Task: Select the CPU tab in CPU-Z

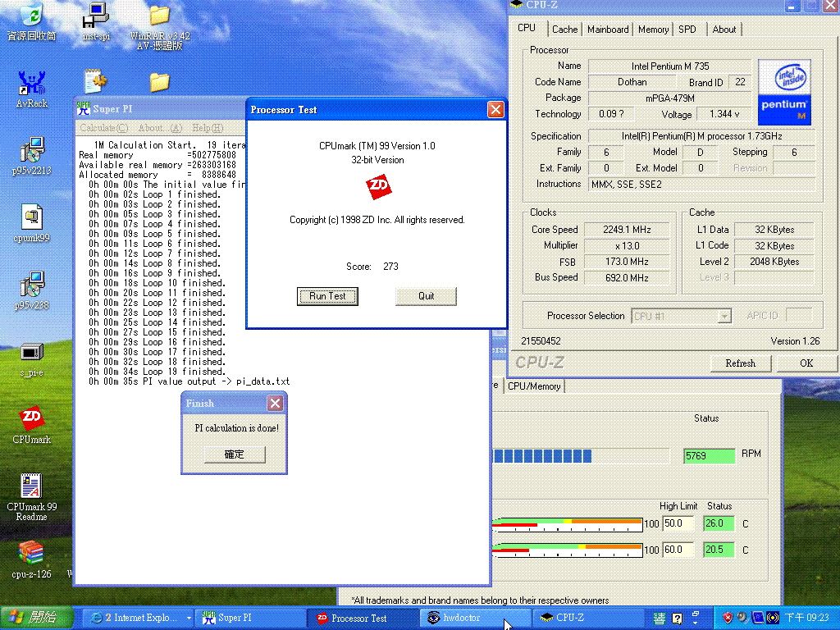Action: click(x=527, y=28)
